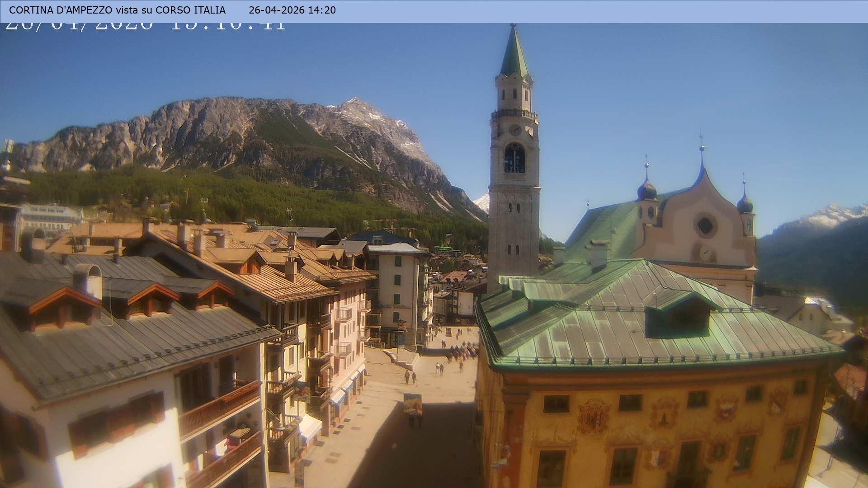Click the white hotel building with green shutters
This screenshot has width=868, height=488.
click(x=398, y=285)
